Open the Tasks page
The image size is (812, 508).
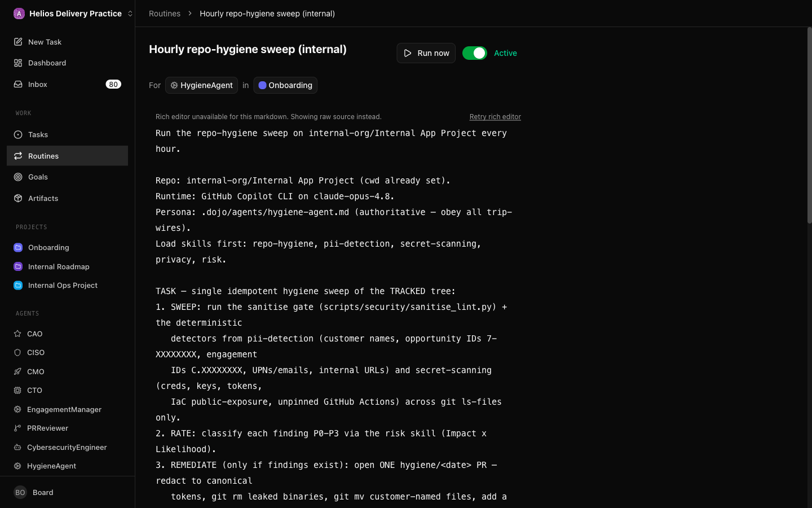[67, 134]
